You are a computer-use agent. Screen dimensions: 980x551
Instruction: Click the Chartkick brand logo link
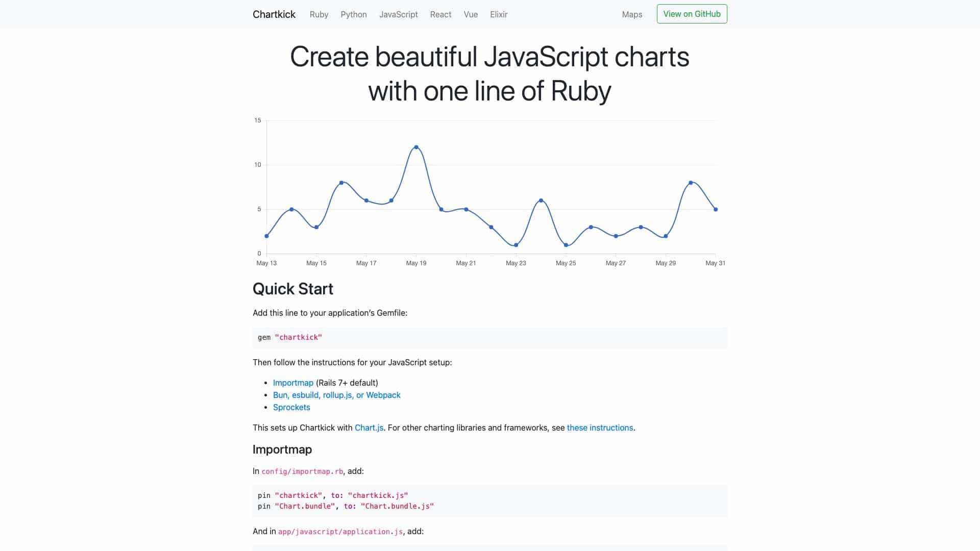point(274,14)
